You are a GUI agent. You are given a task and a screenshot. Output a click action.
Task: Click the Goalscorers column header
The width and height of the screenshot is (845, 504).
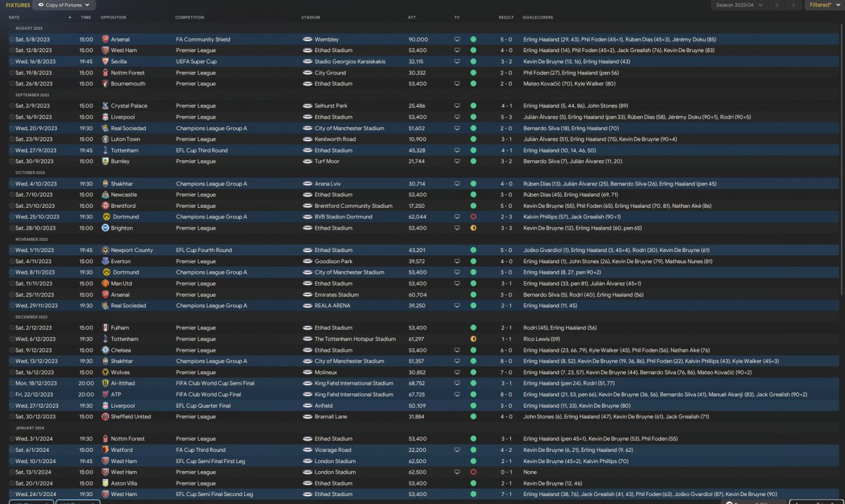[538, 17]
